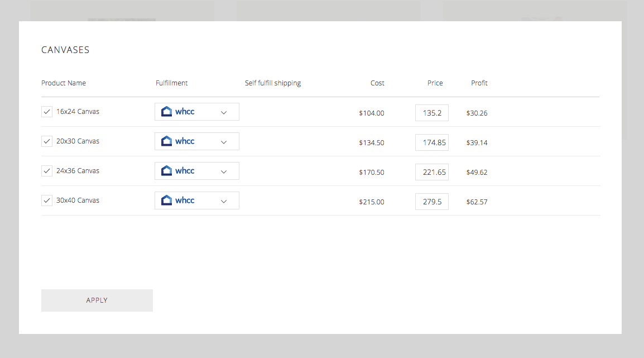Select the 279.5 price input box
Screen dimensions: 644x358
pos(432,202)
